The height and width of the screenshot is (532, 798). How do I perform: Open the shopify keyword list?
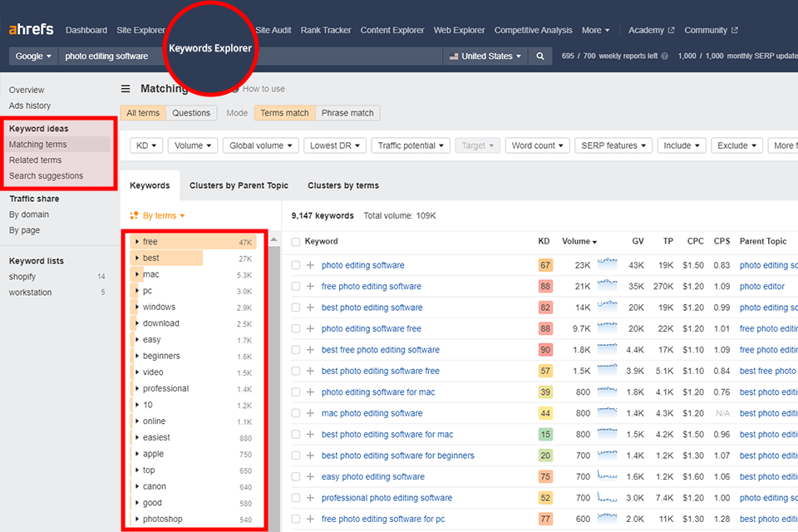(22, 277)
